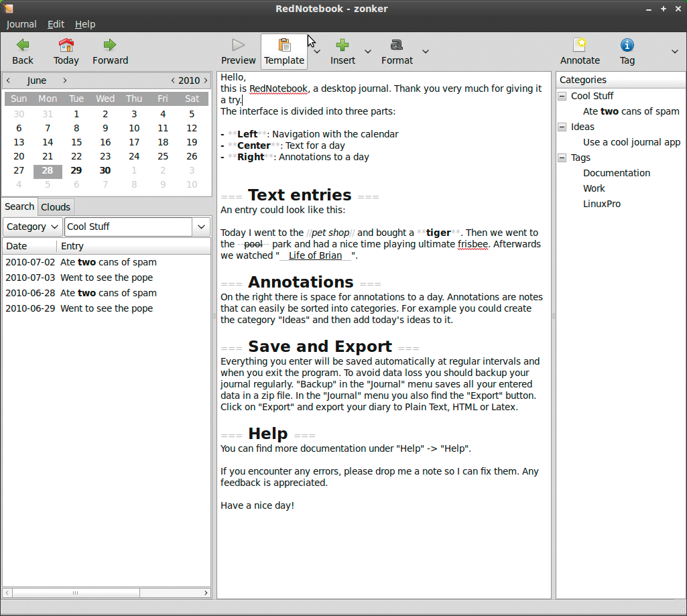
Task: Open the Journal menu
Action: pyautogui.click(x=21, y=24)
